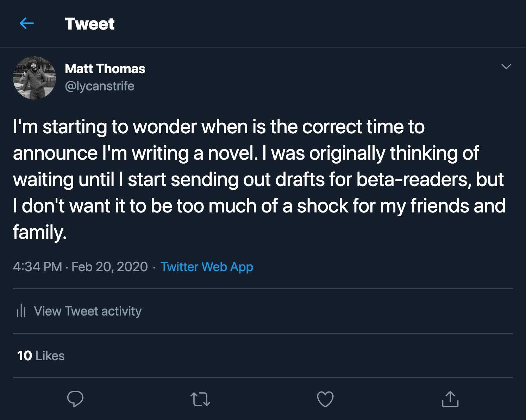Open View Tweet activity
This screenshot has height=420, width=526.
pyautogui.click(x=88, y=311)
